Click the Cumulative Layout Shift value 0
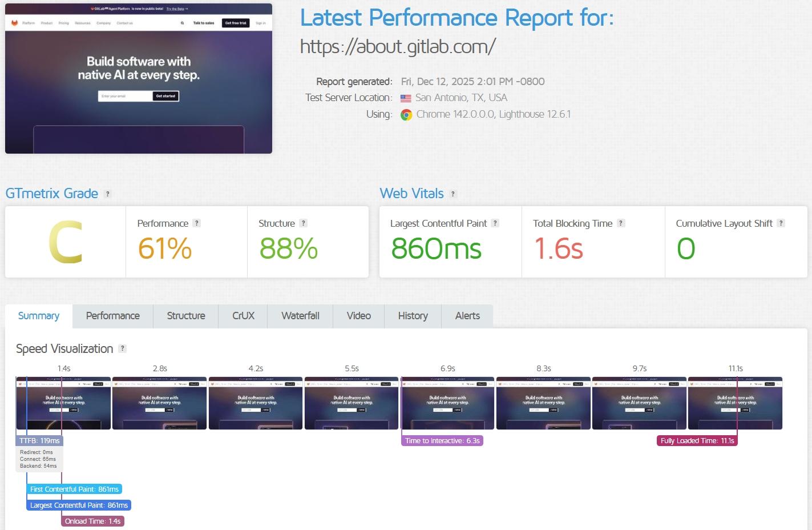812x530 pixels. 686,248
